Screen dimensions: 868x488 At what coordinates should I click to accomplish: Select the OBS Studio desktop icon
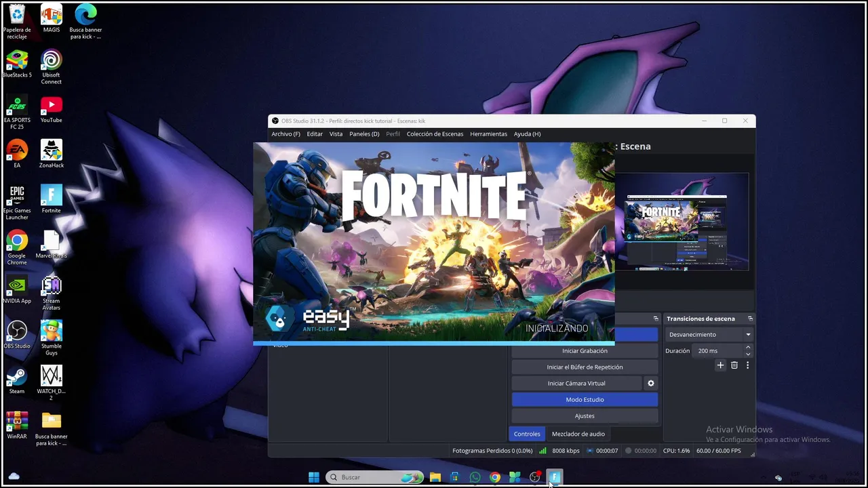tap(17, 335)
